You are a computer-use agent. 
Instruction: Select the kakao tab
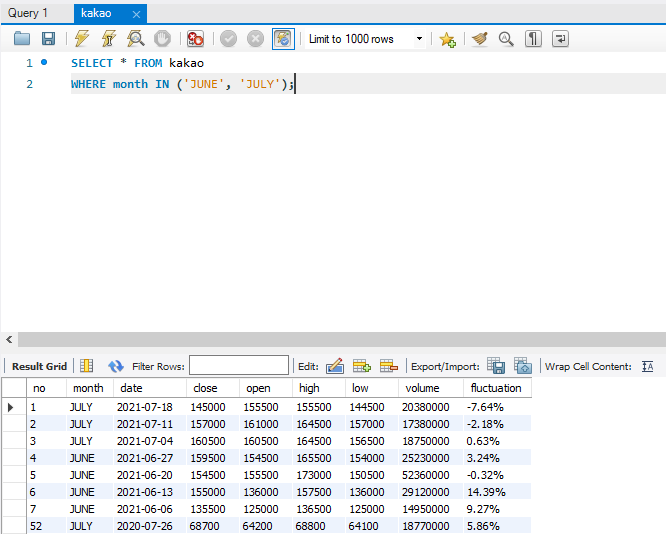[96, 13]
